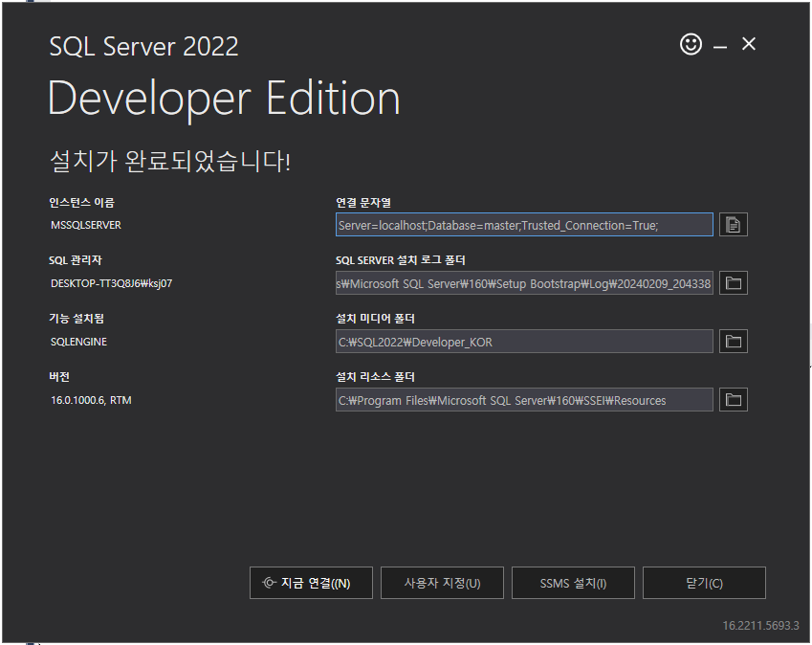Image resolution: width=812 pixels, height=645 pixels.
Task: Click the SQL 관리자 label
Action: [76, 260]
